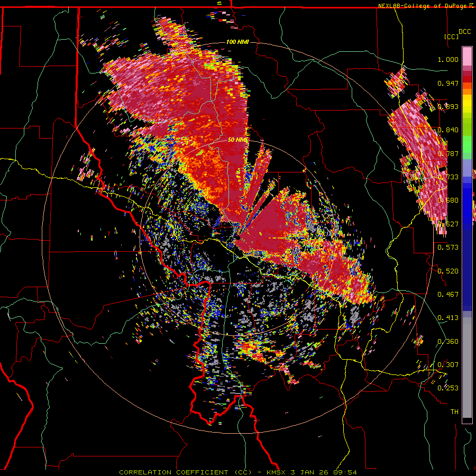Click the 0.947 scale value
The image size is (476, 476).
point(448,83)
